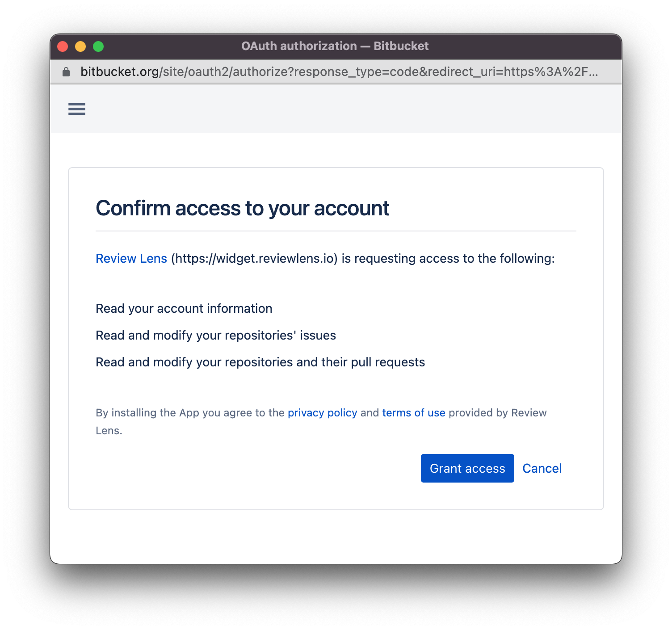Minimize the window with the yellow button
Image resolution: width=672 pixels, height=630 pixels.
80,46
